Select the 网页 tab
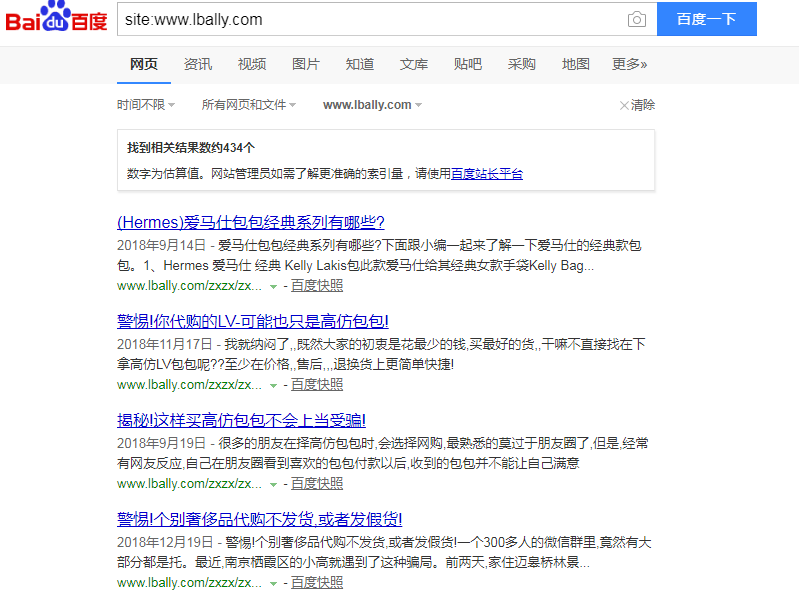 [144, 64]
